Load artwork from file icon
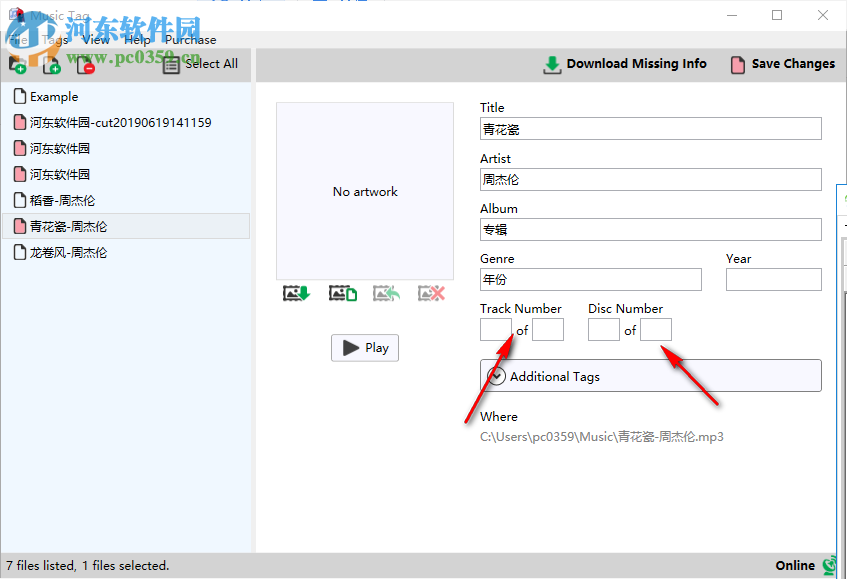Image resolution: width=847 pixels, height=579 pixels. 343,293
